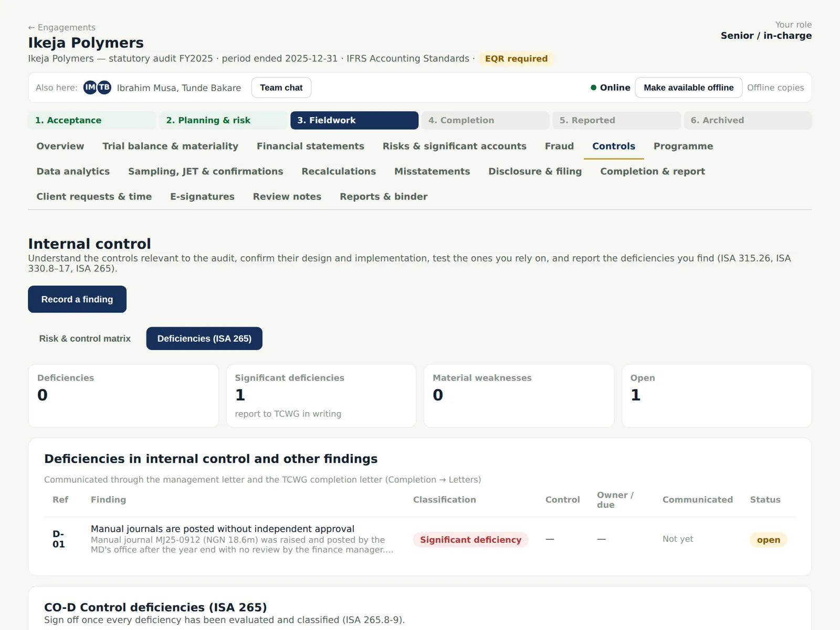This screenshot has height=630, width=840.
Task: Go back to Engagements
Action: click(x=62, y=27)
